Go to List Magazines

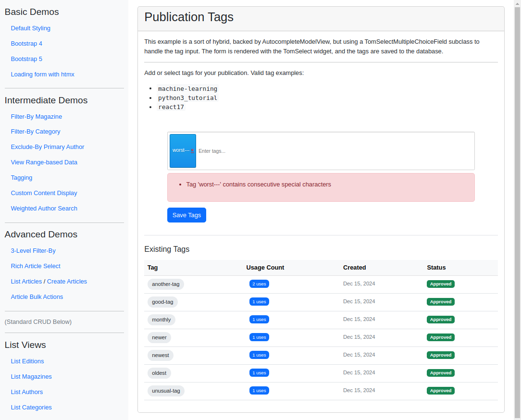(31, 376)
